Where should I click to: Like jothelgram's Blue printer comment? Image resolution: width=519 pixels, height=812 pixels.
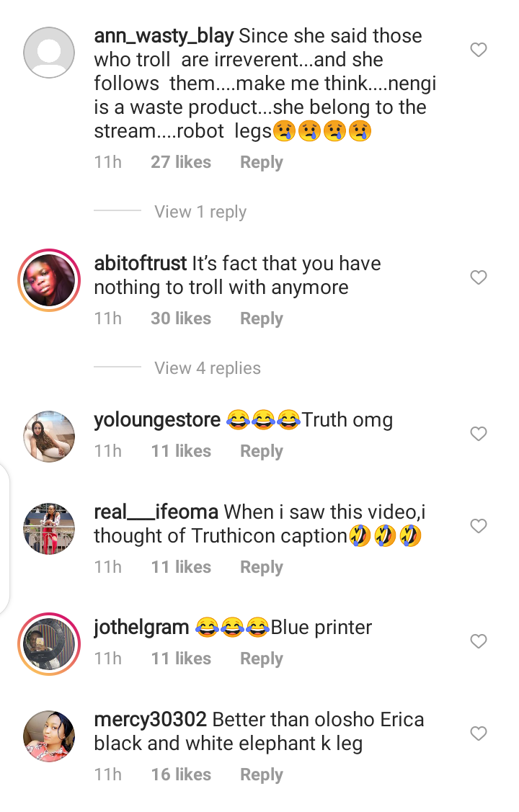[478, 641]
